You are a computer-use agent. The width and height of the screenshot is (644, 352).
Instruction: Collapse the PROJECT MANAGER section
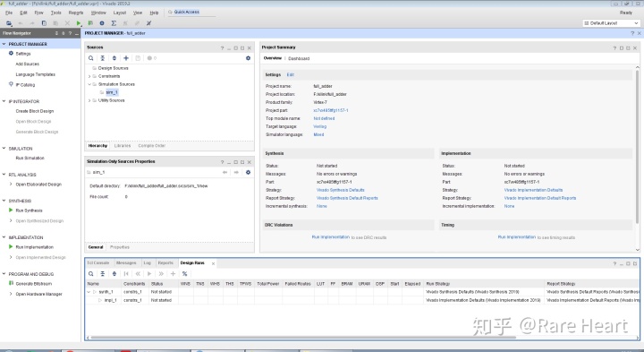point(4,44)
